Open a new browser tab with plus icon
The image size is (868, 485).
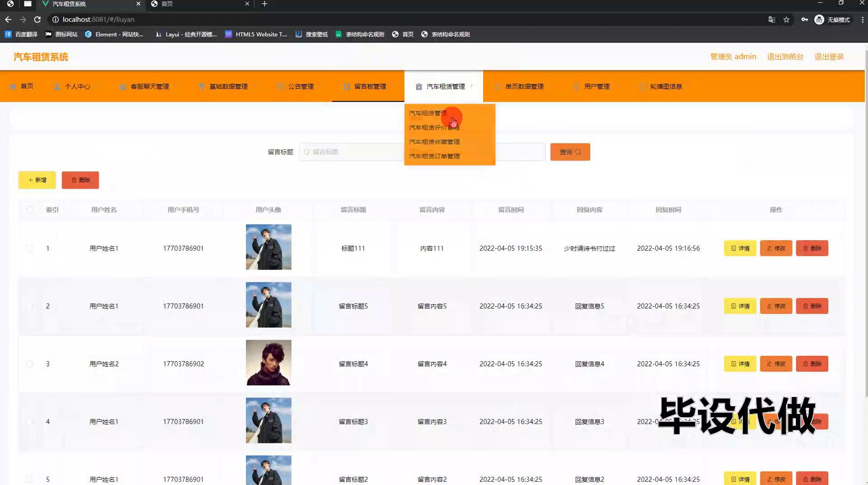click(x=264, y=4)
